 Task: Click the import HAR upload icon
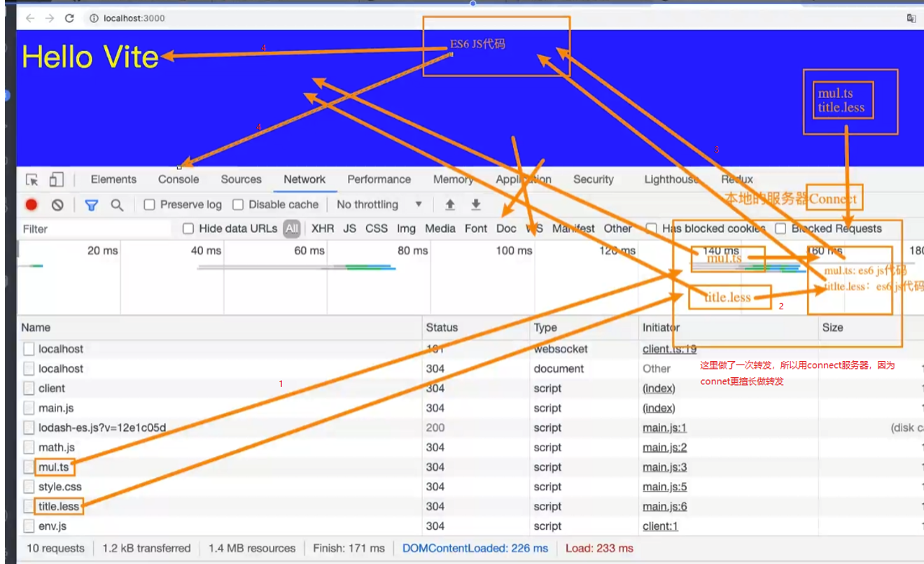pos(450,204)
